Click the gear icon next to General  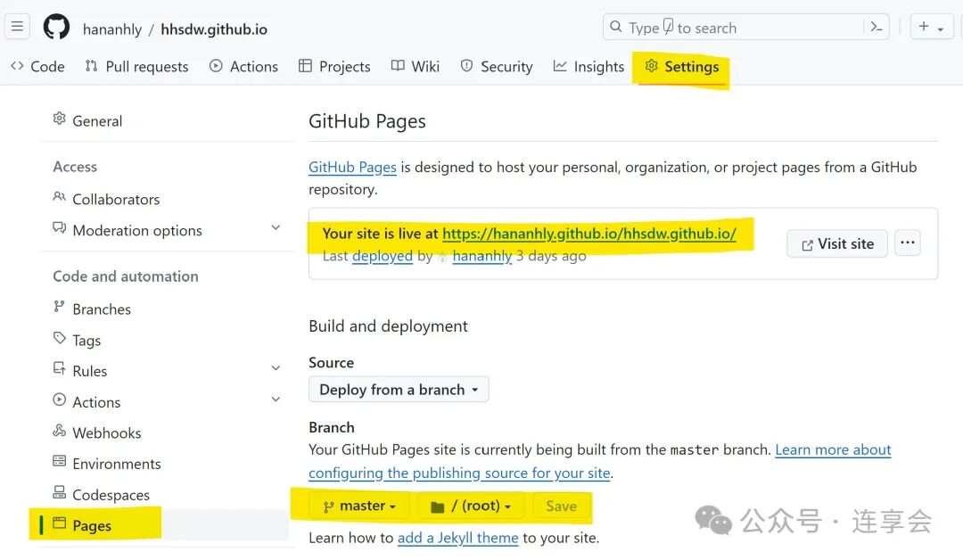point(59,119)
